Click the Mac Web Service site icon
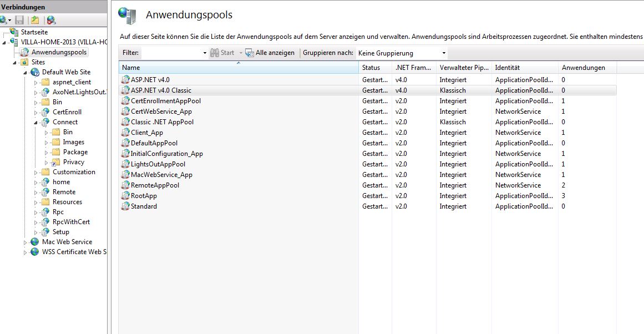Viewport: 644px width, 334px height. click(35, 242)
